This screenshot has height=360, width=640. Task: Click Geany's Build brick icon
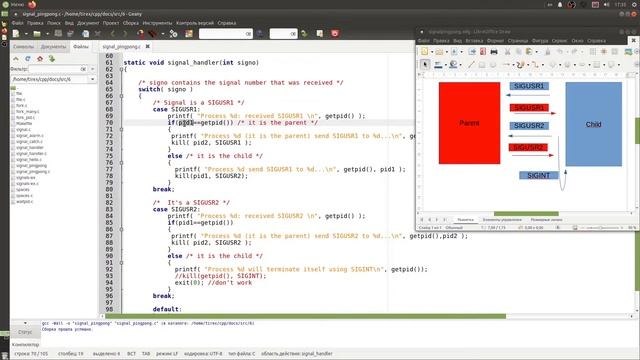(x=153, y=33)
